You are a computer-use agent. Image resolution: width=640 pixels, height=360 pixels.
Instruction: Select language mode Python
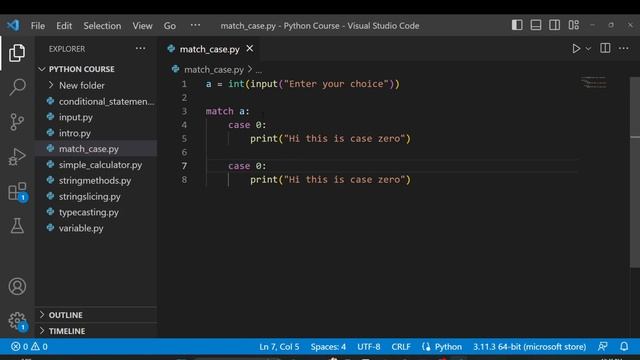coord(448,347)
